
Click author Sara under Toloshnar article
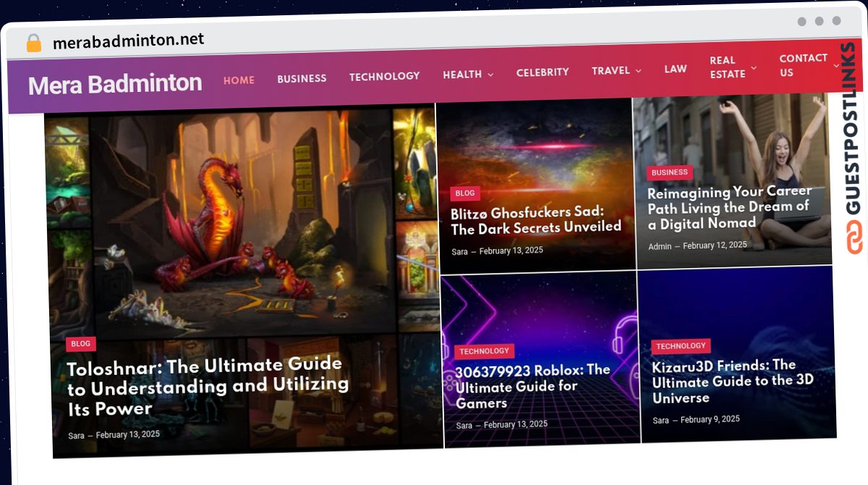coord(76,436)
